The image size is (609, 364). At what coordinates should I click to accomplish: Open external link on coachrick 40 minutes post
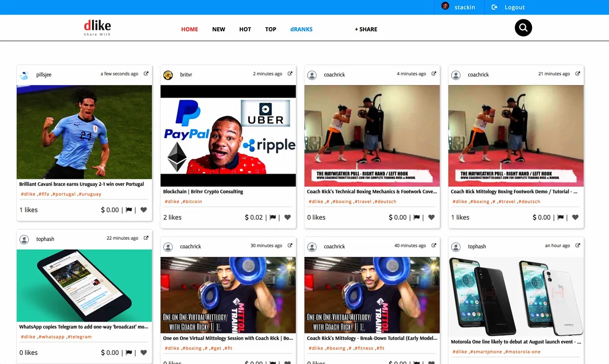pos(434,246)
